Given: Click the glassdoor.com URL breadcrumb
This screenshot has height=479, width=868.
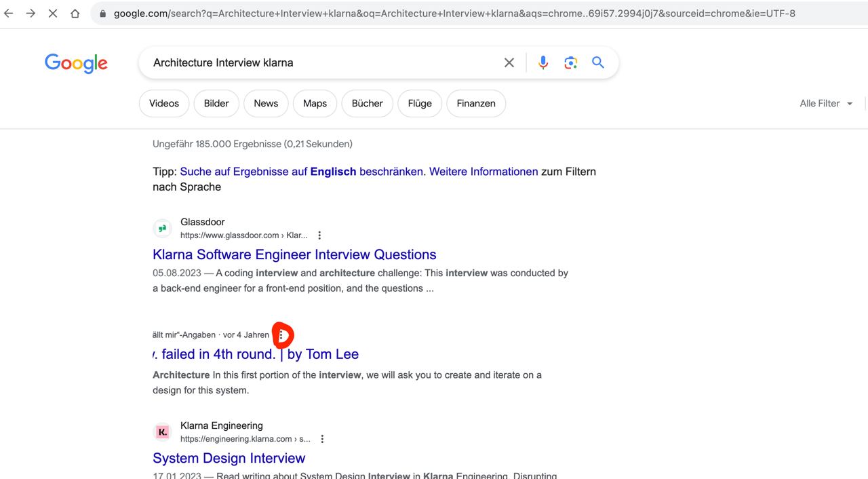Looking at the screenshot, I should coord(243,235).
